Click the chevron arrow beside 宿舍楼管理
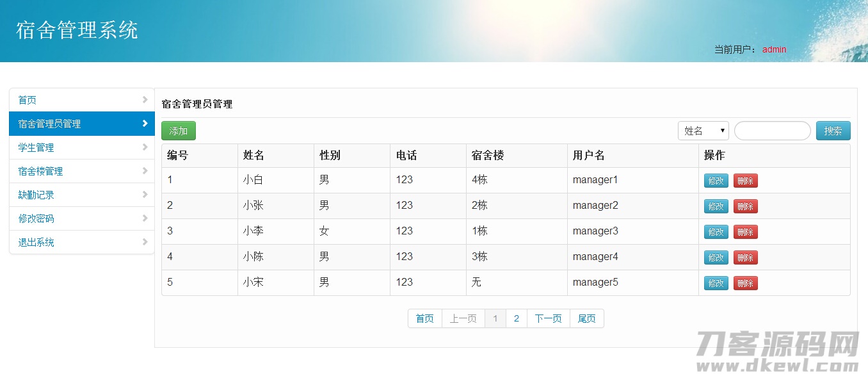Screen dimensions: 868x376 pyautogui.click(x=145, y=171)
